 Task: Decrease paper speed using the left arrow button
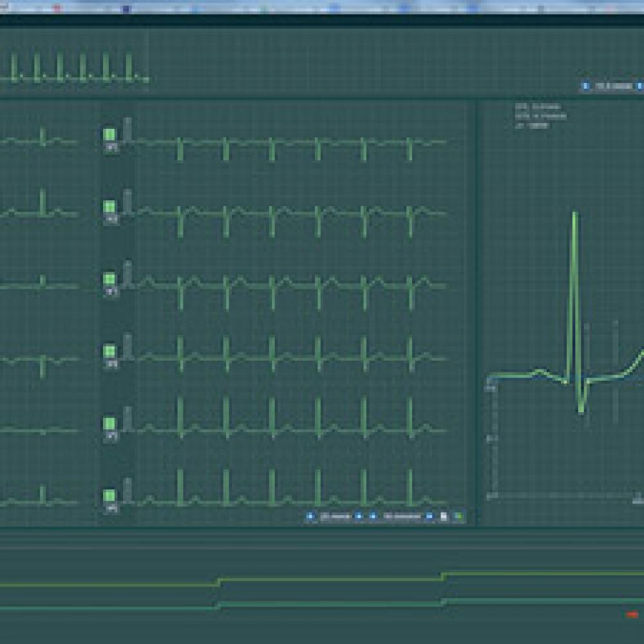311,516
